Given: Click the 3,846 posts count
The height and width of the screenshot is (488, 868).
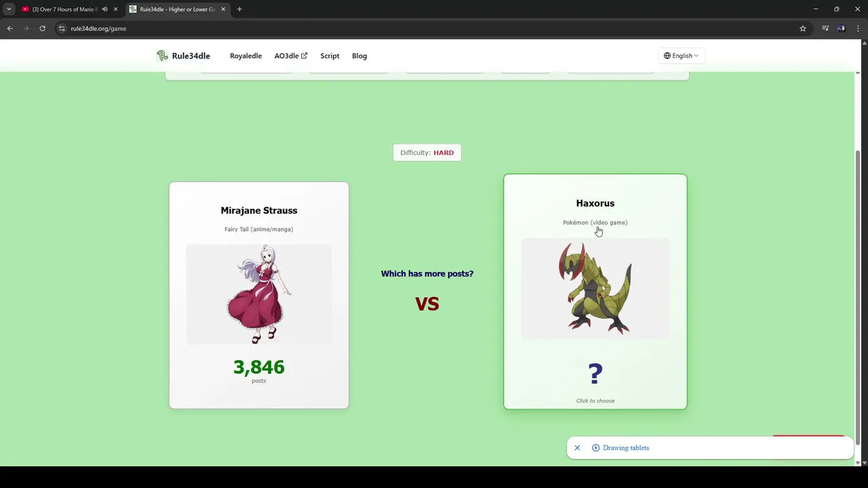Looking at the screenshot, I should tap(259, 367).
